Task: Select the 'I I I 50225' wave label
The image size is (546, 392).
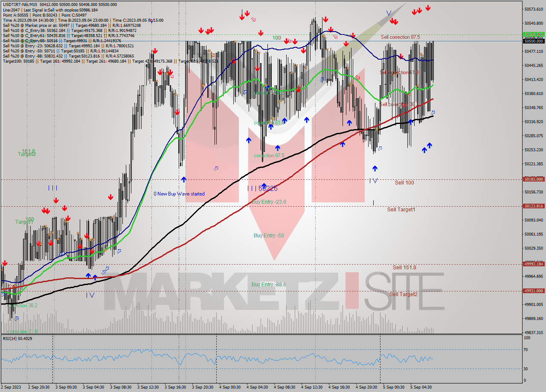Action: 262,188
